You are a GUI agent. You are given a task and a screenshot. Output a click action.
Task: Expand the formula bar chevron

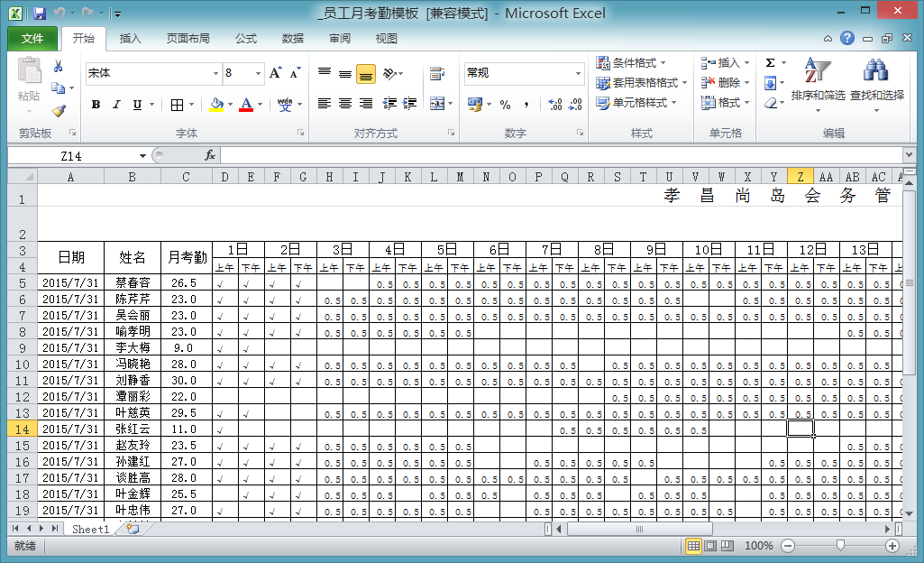pyautogui.click(x=908, y=155)
